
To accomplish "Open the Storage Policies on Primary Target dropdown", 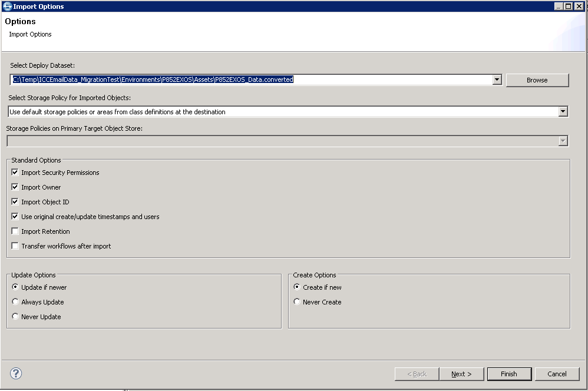I will [564, 140].
